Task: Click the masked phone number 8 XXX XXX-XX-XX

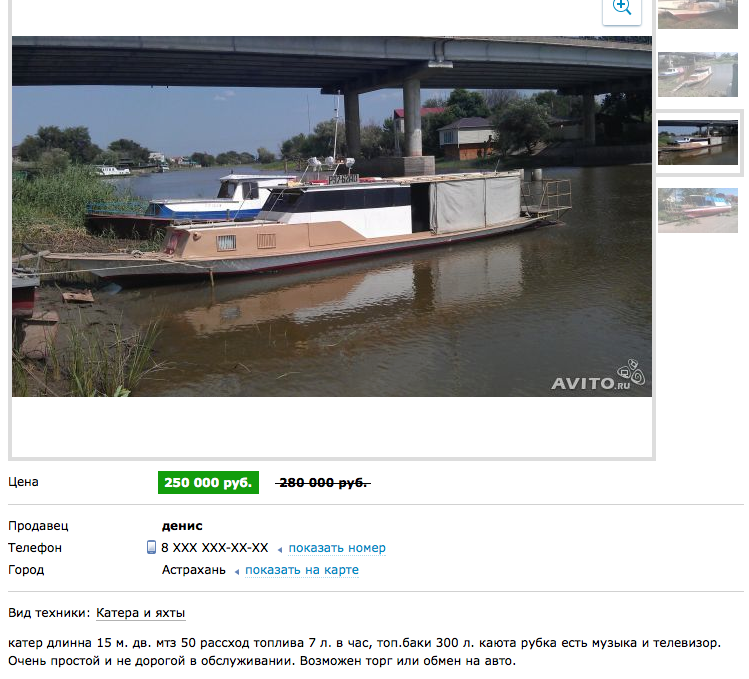Action: pos(214,548)
